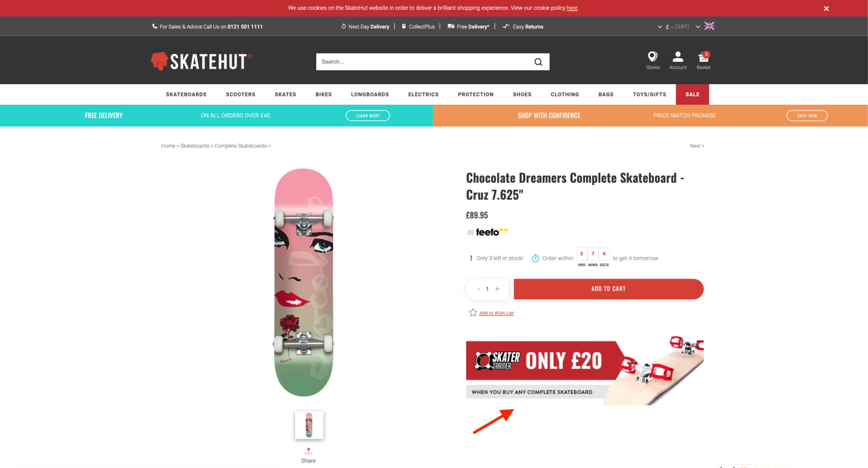Increase quantity with the plus stepper

pos(497,289)
